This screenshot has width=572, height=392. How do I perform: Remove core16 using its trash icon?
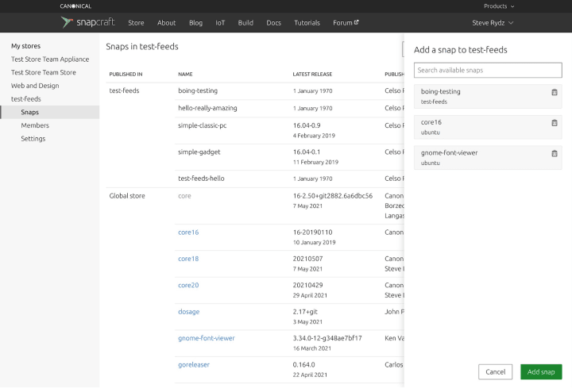pyautogui.click(x=555, y=123)
